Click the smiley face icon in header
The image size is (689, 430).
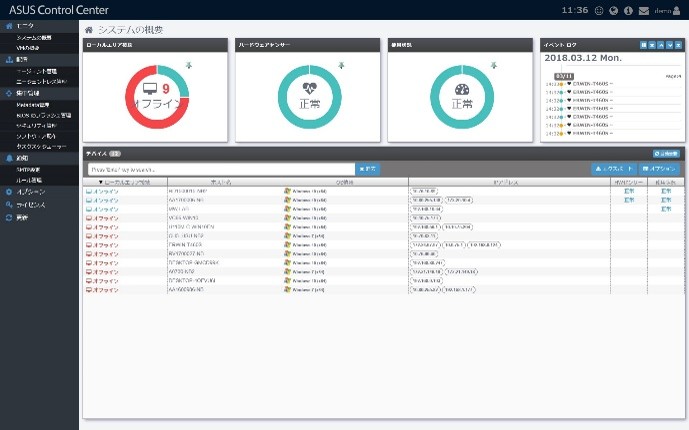click(x=598, y=10)
